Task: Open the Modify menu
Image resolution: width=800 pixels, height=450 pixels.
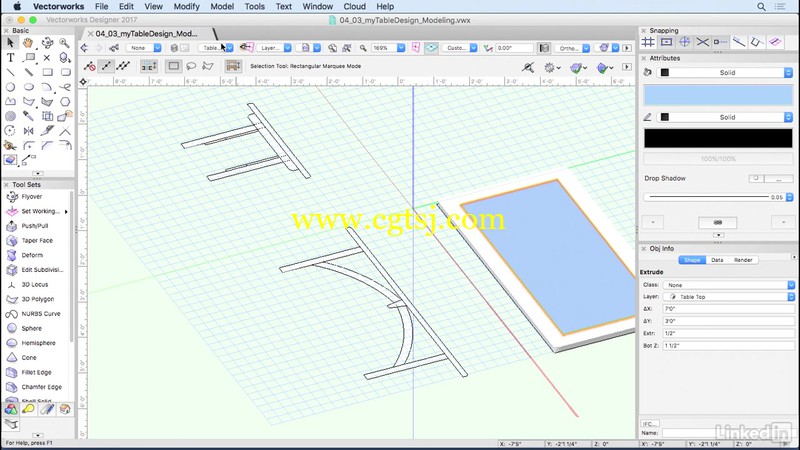Action: [x=186, y=7]
